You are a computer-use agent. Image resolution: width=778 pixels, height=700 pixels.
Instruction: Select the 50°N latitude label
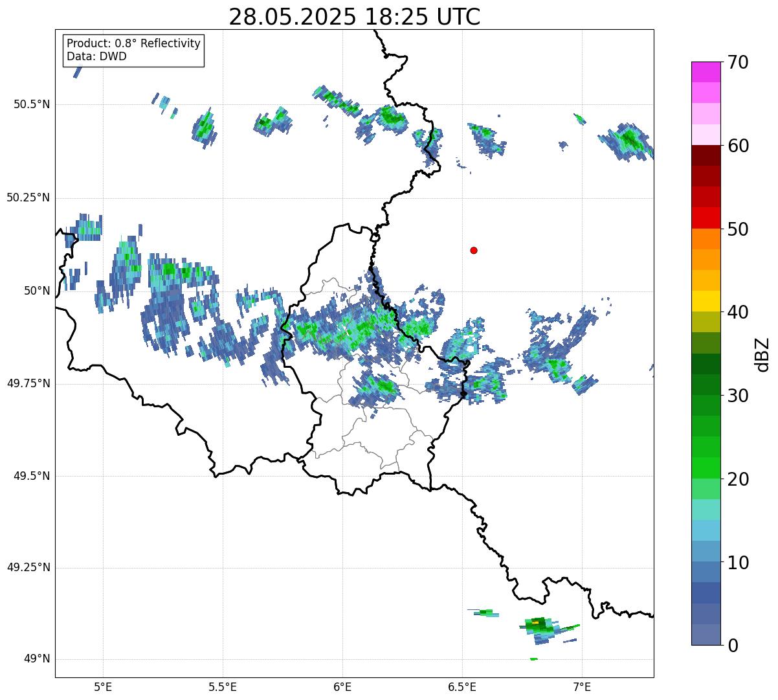pos(37,290)
